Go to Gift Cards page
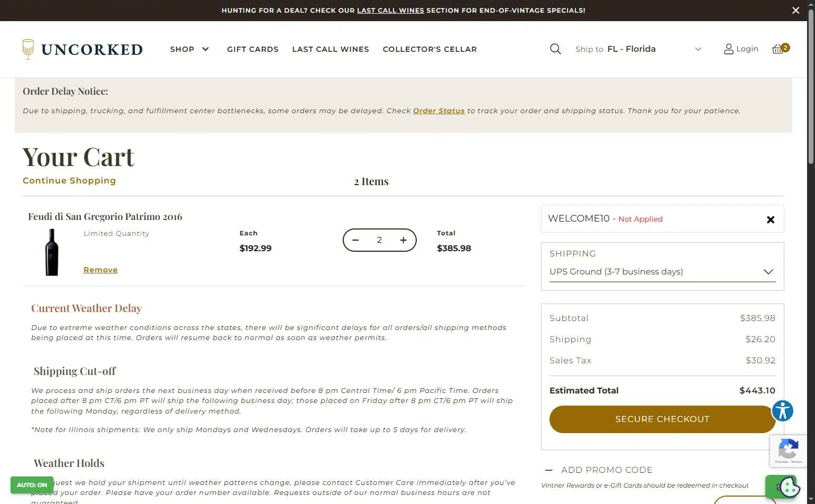Viewport: 815px width, 504px height. click(253, 49)
